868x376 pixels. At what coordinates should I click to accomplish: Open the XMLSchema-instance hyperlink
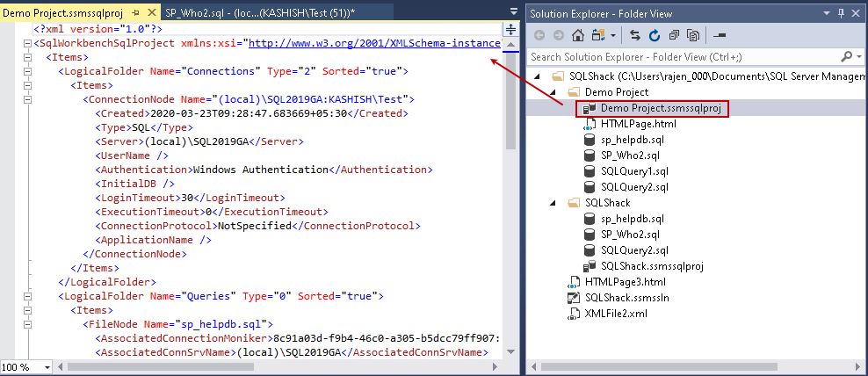[x=375, y=43]
